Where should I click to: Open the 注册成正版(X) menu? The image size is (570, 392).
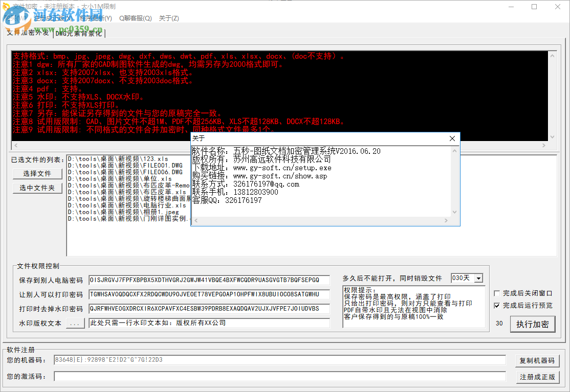[x=53, y=18]
